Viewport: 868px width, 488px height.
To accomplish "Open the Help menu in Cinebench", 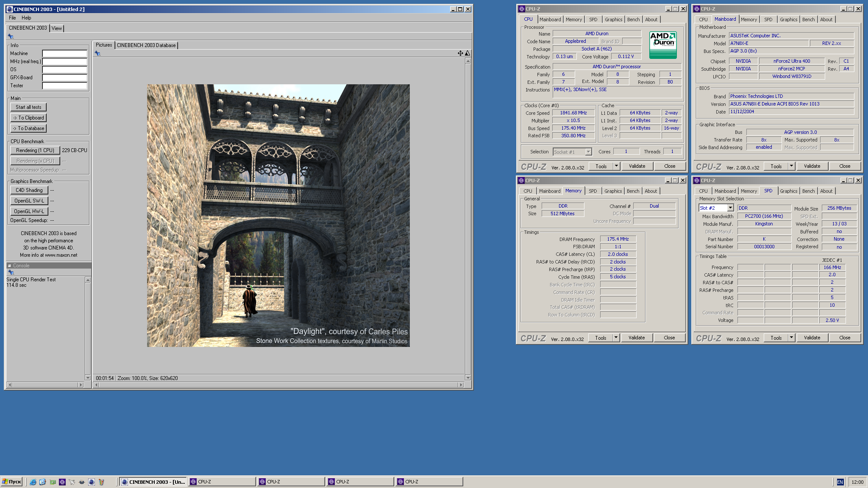I will coord(26,18).
